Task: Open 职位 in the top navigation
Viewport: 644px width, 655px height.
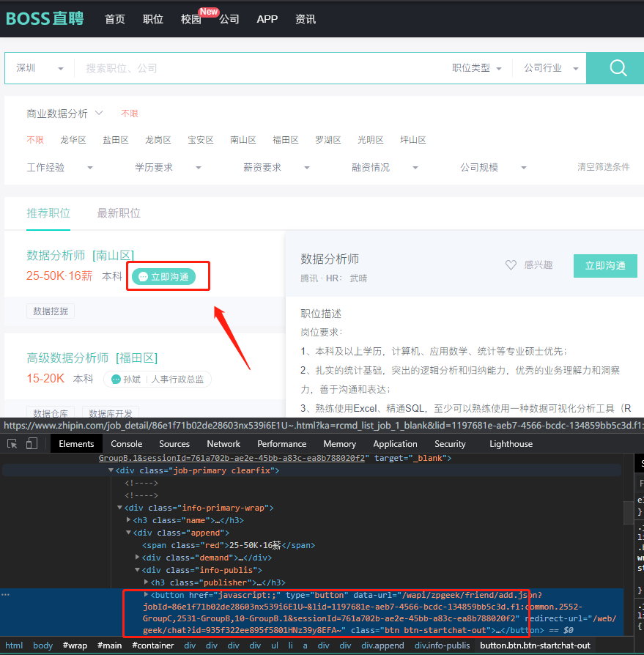Action: point(153,19)
